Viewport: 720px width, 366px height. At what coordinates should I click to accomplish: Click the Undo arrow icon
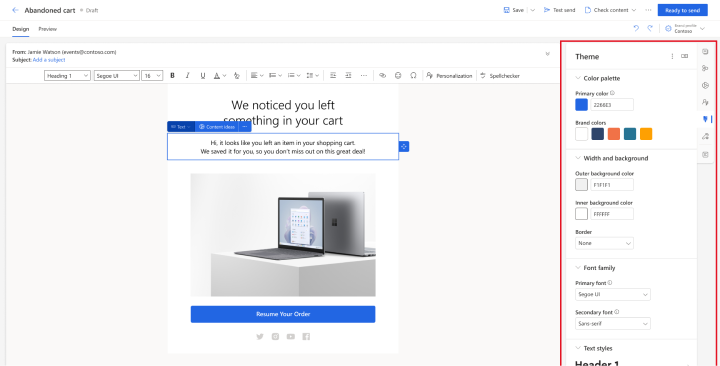click(636, 28)
